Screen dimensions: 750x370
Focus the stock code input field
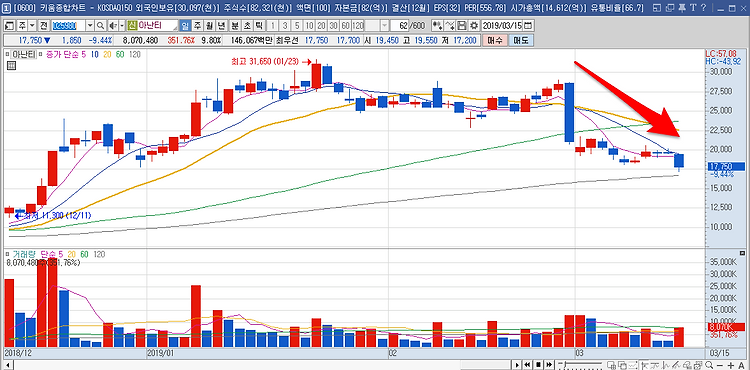click(68, 25)
